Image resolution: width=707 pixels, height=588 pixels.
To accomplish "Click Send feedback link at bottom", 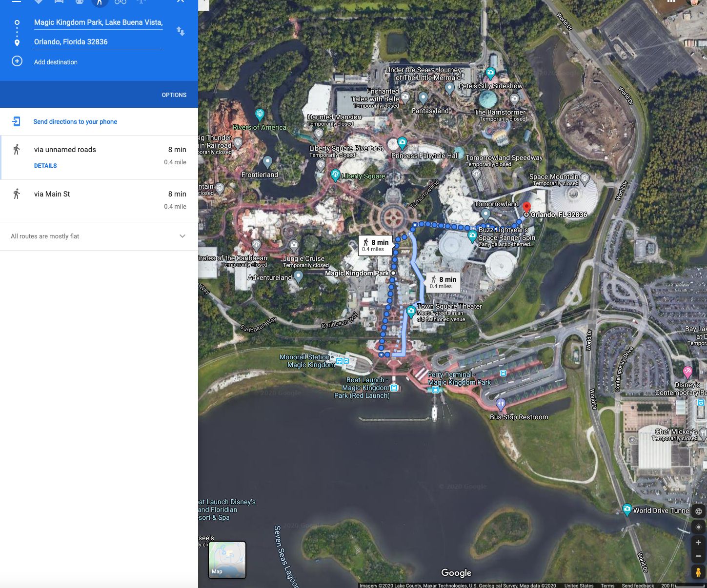I will click(x=638, y=586).
